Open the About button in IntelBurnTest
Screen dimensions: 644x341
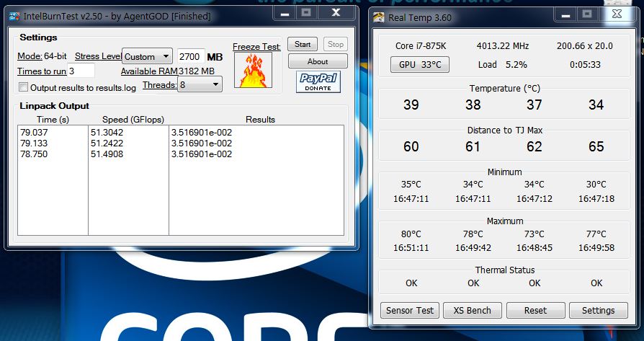pyautogui.click(x=318, y=61)
